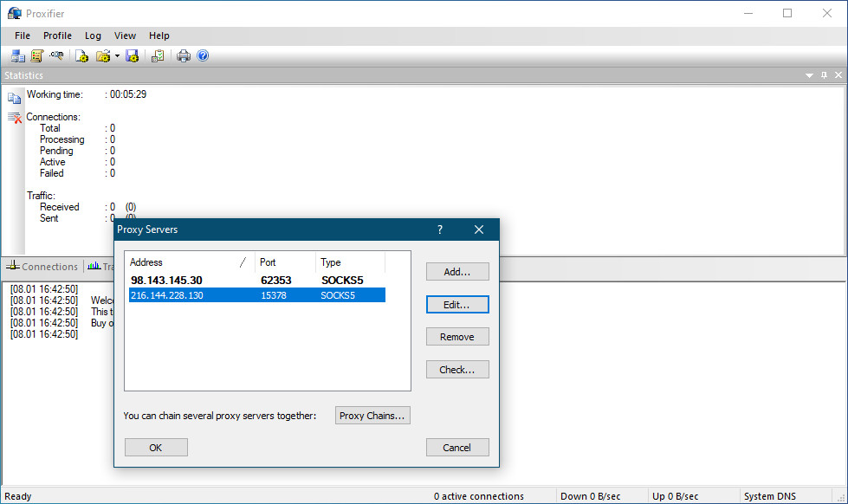
Task: Open the Profile menu
Action: 57,36
